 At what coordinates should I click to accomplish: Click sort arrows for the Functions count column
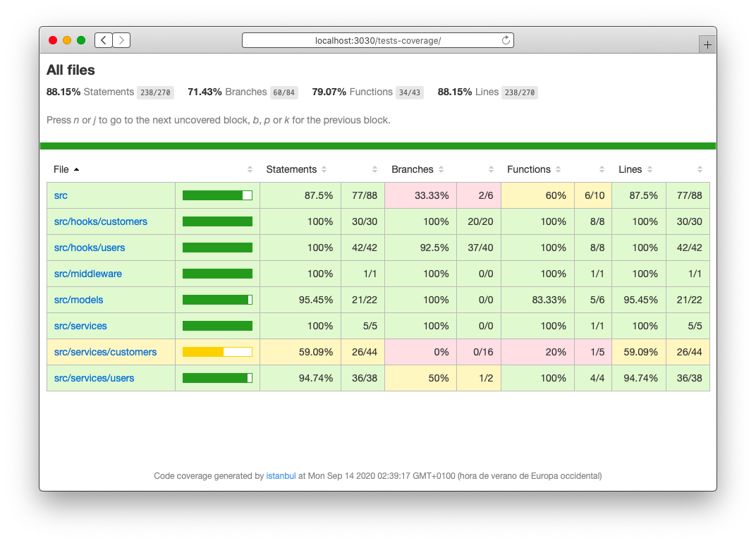[x=602, y=169]
